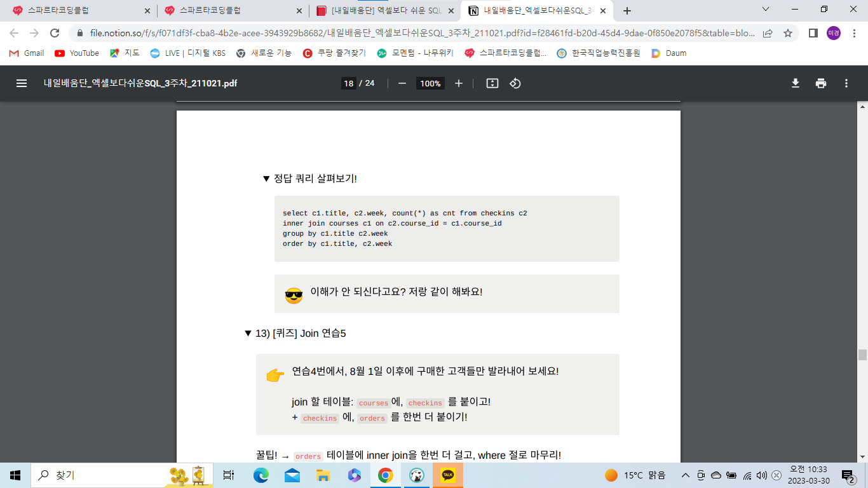Viewport: 868px width, 488px height.
Task: Zoom out the PDF with minus button
Action: 402,83
